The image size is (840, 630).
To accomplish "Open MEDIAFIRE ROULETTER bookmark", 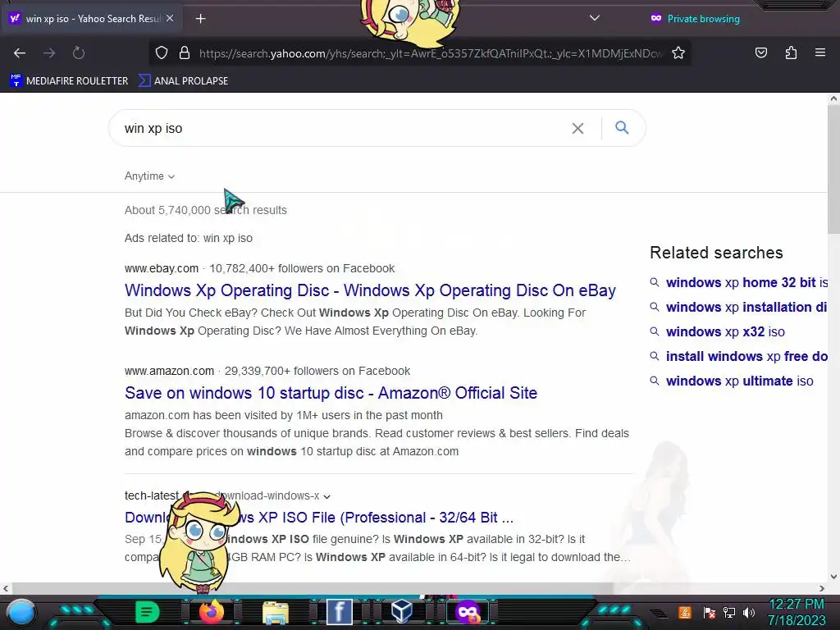I will click(69, 81).
